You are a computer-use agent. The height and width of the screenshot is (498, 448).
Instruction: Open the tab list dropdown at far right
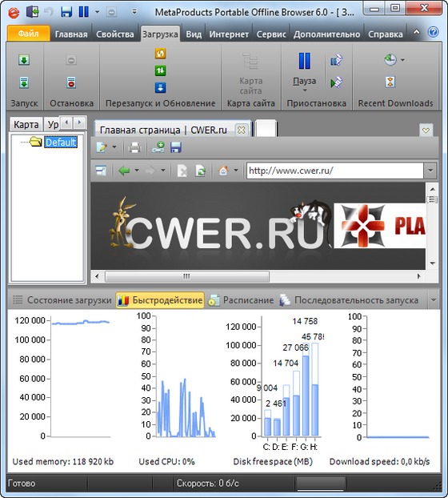tap(426, 131)
